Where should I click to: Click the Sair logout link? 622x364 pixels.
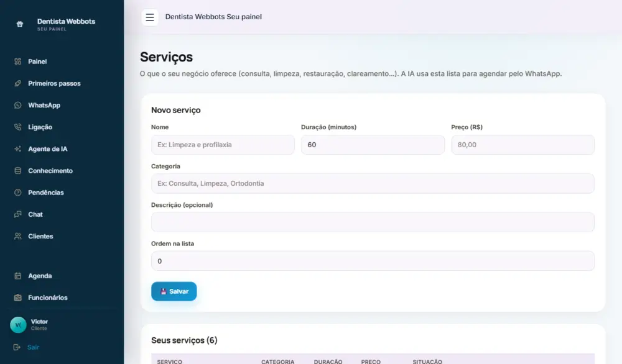click(34, 347)
